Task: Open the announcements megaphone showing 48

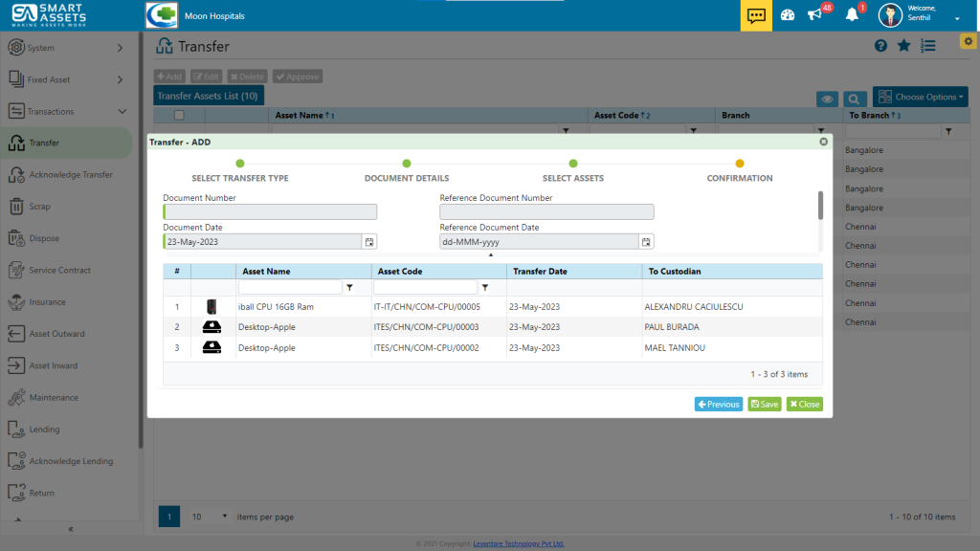Action: 815,13
